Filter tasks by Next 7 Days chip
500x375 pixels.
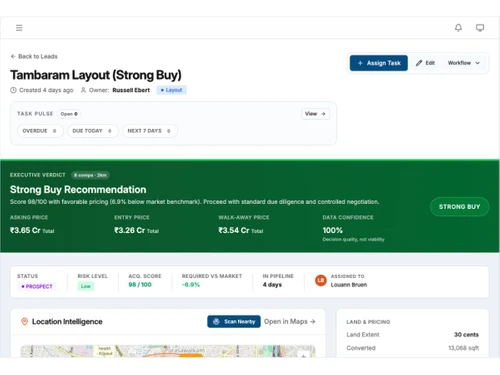(x=149, y=131)
